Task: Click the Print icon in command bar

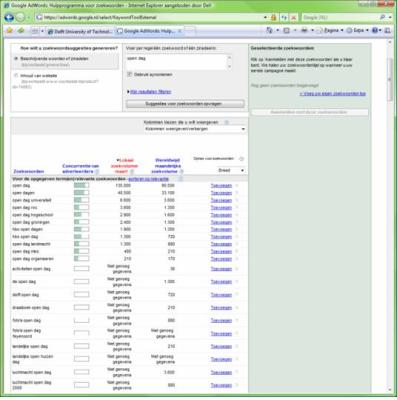Action: click(x=304, y=30)
